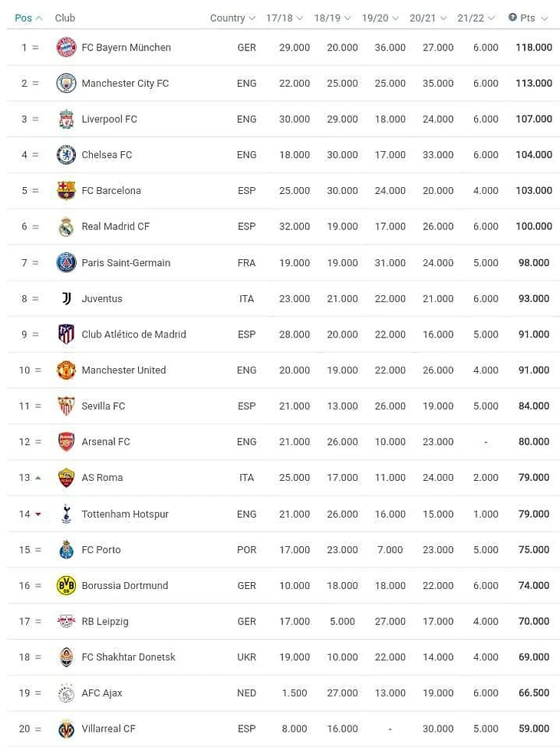Click the Tottenham Hotspur crest icon

(x=66, y=514)
